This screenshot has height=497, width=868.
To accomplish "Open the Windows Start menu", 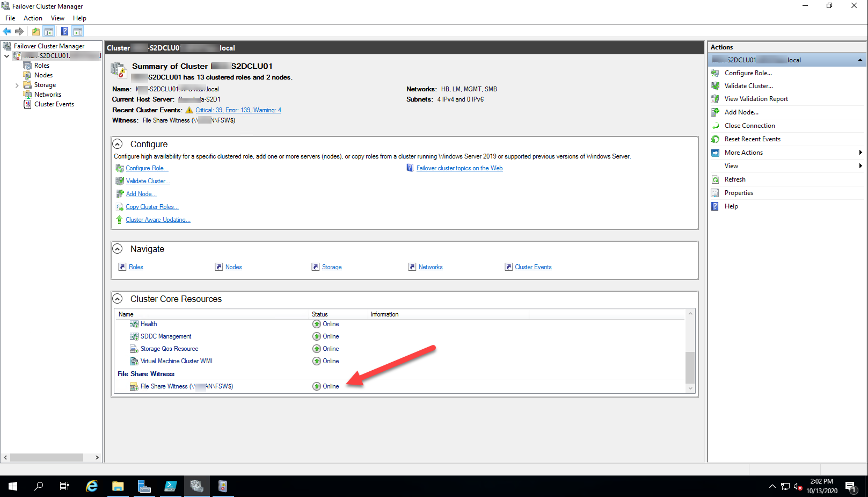I will click(x=13, y=486).
